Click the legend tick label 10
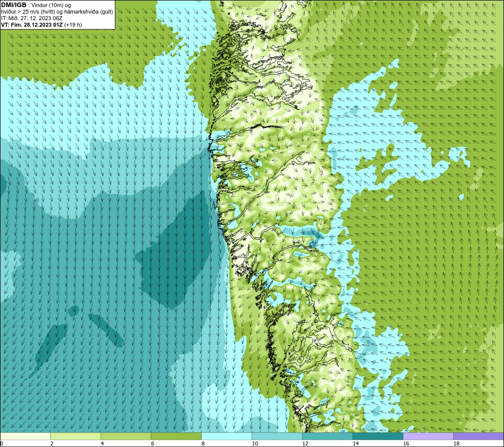Viewport: 504px width, 447px height. [x=255, y=443]
